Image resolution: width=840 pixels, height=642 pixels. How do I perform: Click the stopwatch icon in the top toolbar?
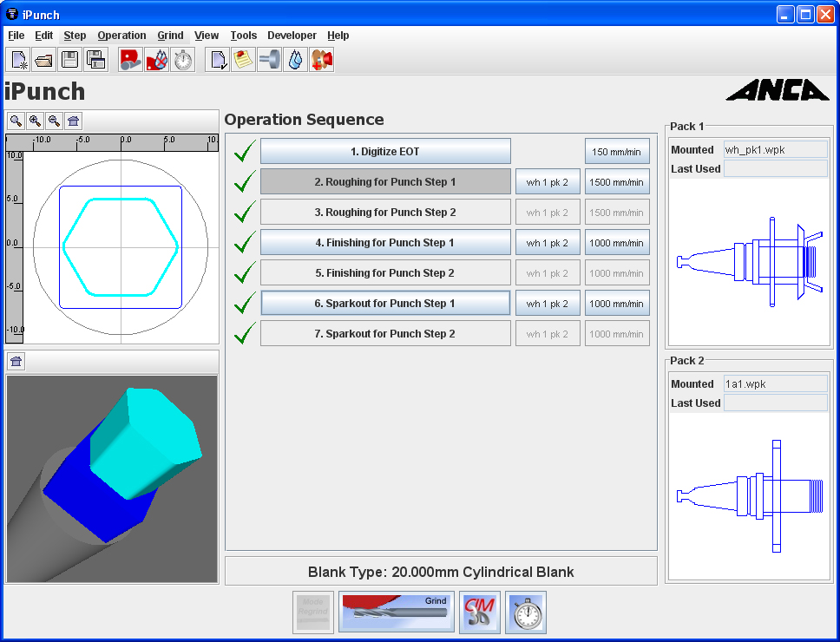[x=183, y=60]
